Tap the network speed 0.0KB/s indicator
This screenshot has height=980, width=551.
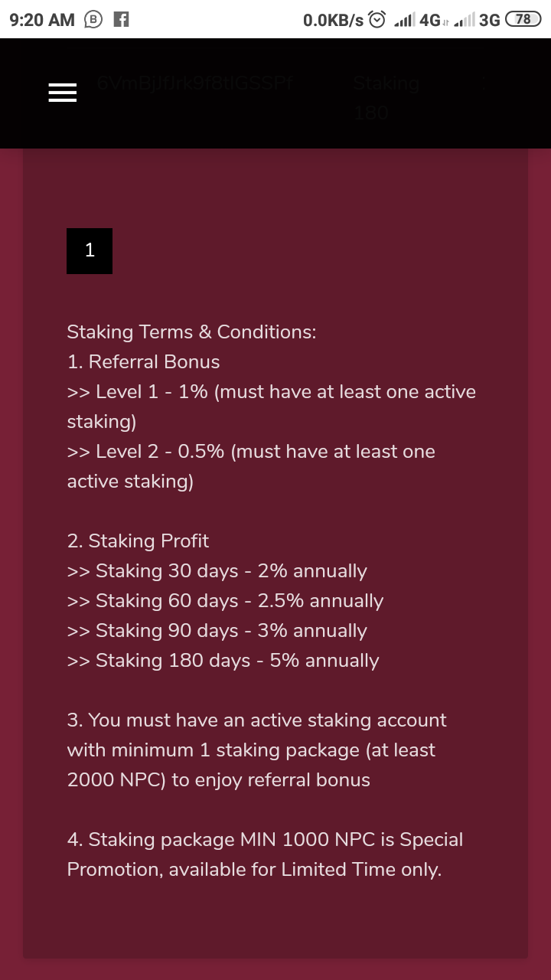point(333,20)
